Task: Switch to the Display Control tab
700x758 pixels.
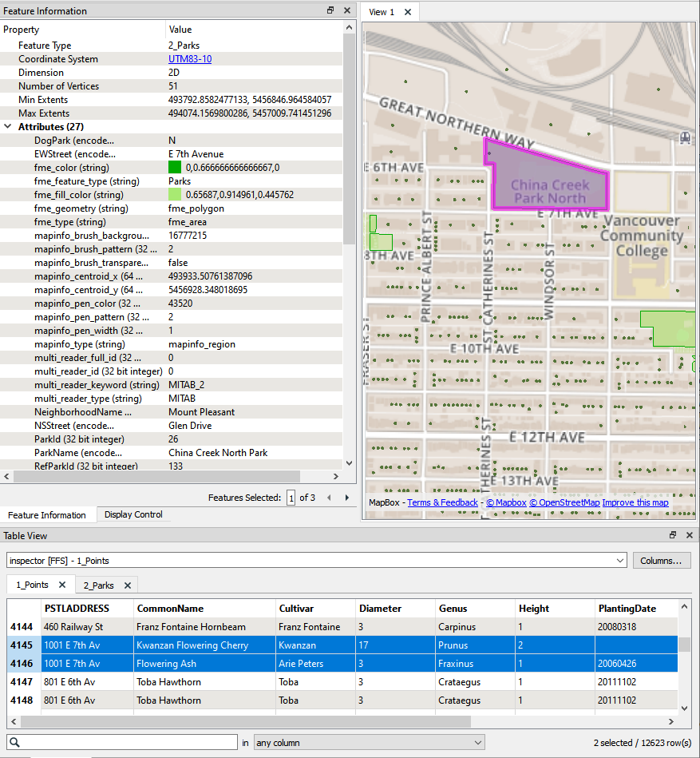Action: pyautogui.click(x=133, y=514)
